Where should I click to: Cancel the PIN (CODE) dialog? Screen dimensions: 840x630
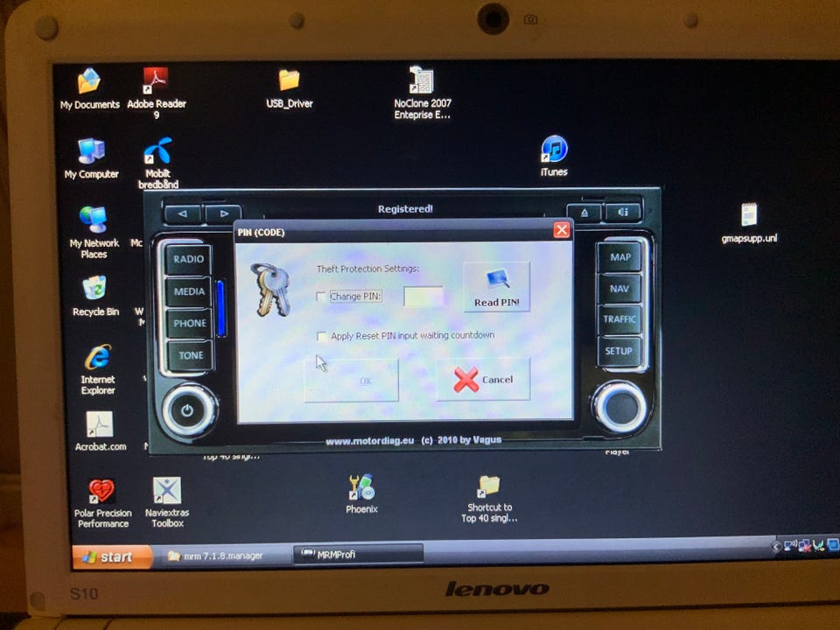coord(483,379)
